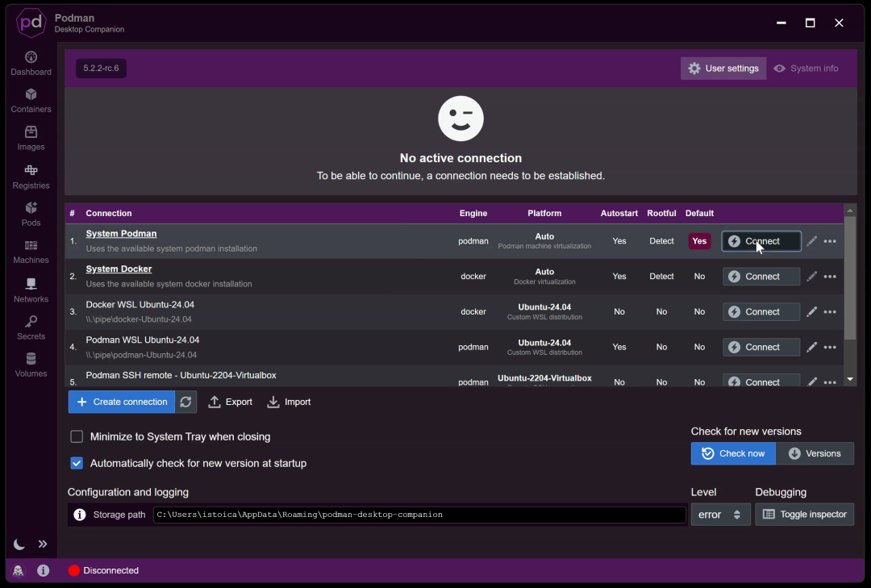Click the Create connection button
This screenshot has height=588, width=871.
[x=122, y=402]
